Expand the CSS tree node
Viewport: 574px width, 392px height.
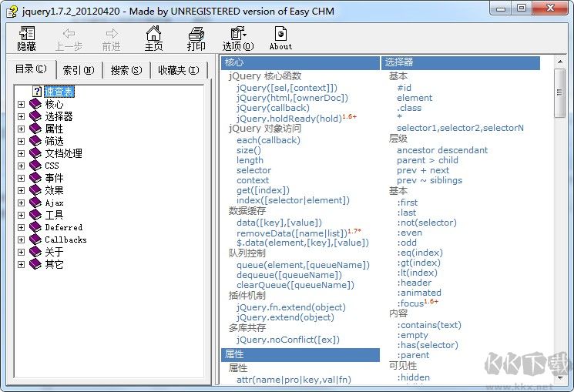[22, 166]
